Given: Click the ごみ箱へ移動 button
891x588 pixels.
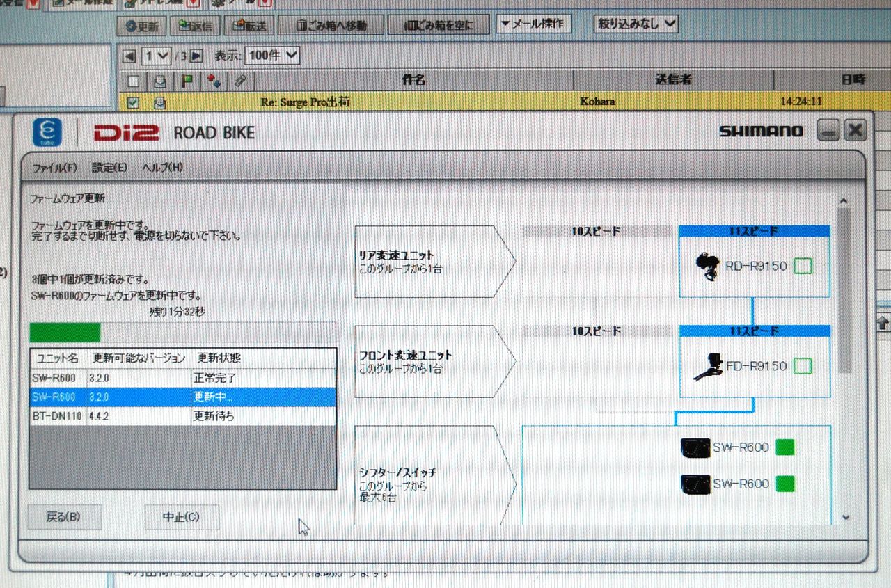Looking at the screenshot, I should (331, 26).
